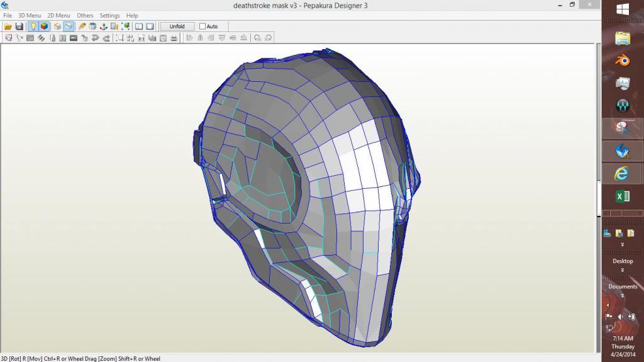644x362 pixels.
Task: Show hidden tray icons arrow
Action: click(x=608, y=305)
